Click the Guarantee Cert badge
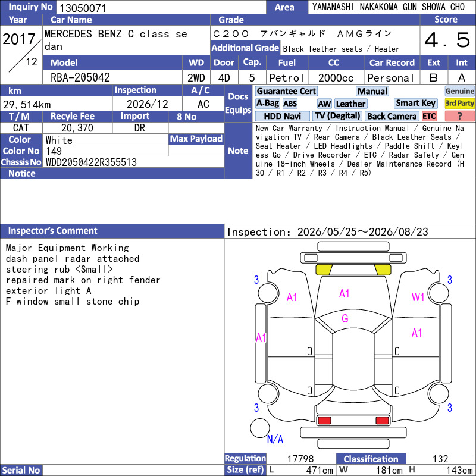 [286, 91]
